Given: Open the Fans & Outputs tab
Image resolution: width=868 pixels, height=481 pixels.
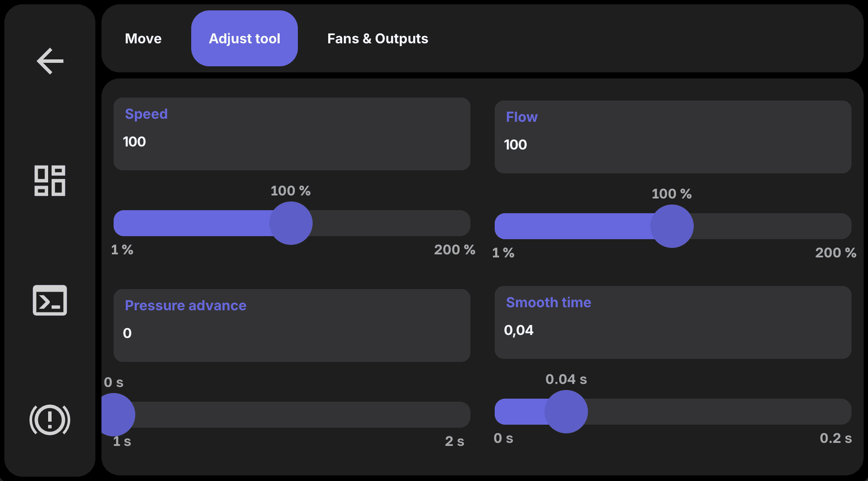Looking at the screenshot, I should pyautogui.click(x=378, y=39).
